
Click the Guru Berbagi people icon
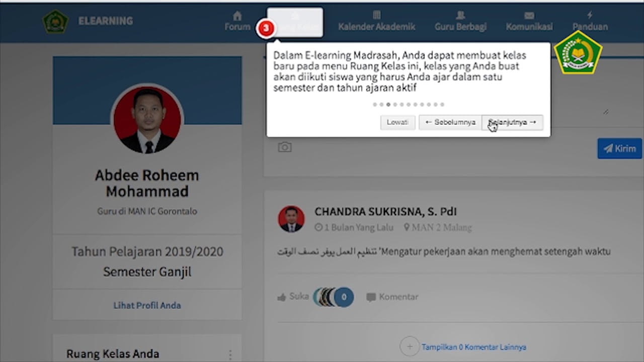pos(460,16)
